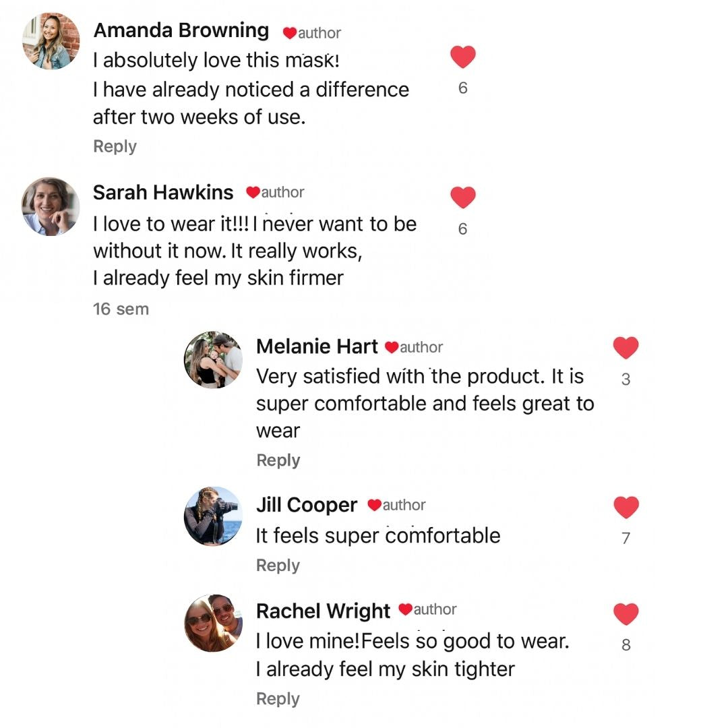Image resolution: width=728 pixels, height=728 pixels.
Task: Toggle the heart on Sarah Hawkins' comment
Action: (462, 198)
